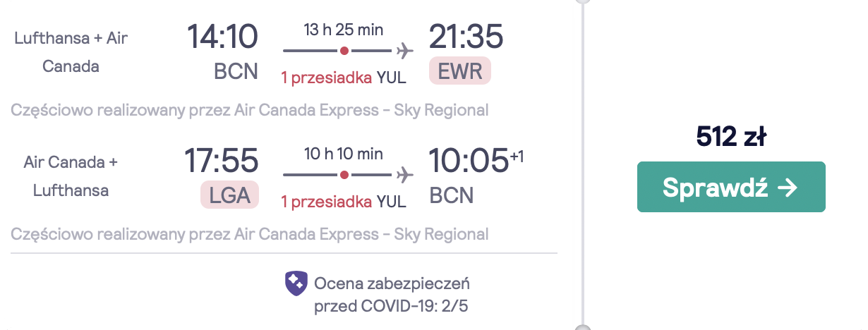Click the 512 zł price
This screenshot has height=330, width=868.
click(731, 137)
